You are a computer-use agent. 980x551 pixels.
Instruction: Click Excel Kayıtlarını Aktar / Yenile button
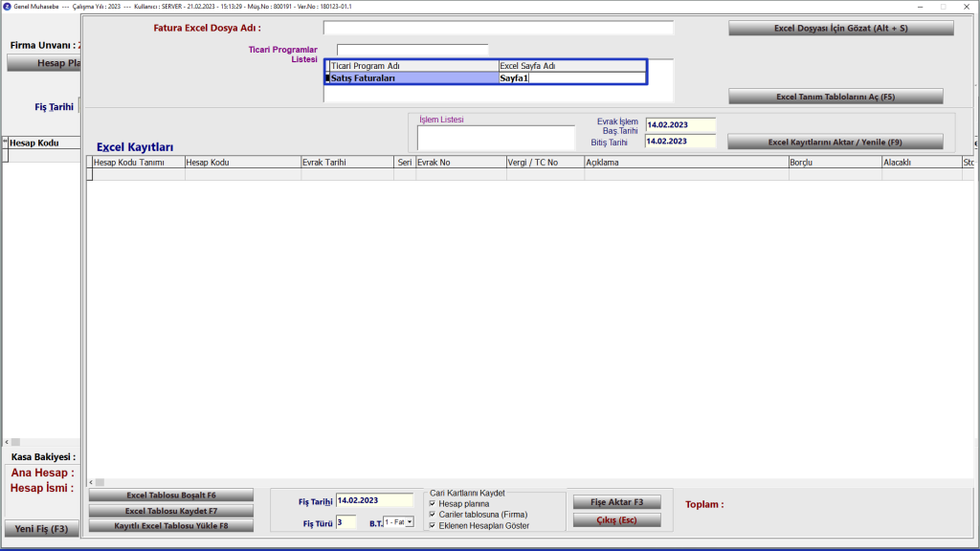point(835,143)
